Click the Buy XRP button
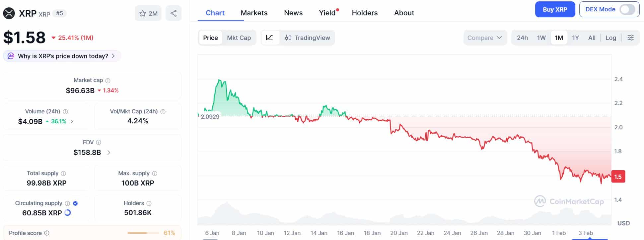Screen dimensions: 644x240 pyautogui.click(x=555, y=9)
